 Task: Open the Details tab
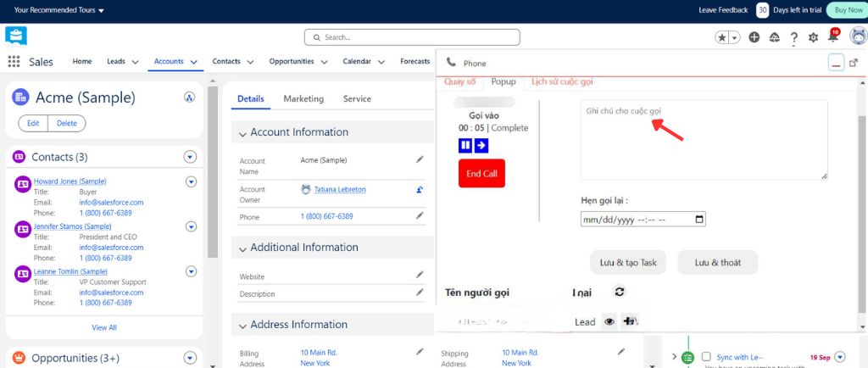pos(251,99)
